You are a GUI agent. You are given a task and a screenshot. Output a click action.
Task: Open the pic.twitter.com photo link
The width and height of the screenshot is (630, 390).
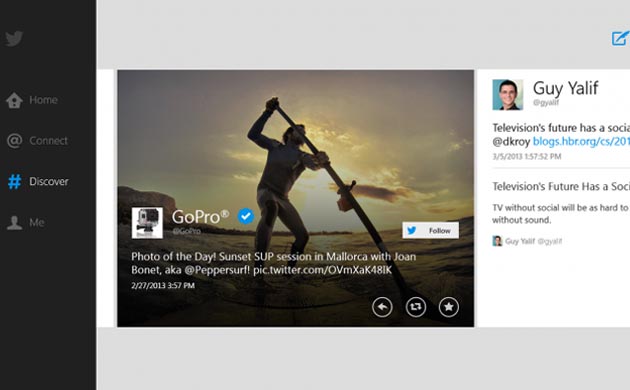click(x=322, y=270)
